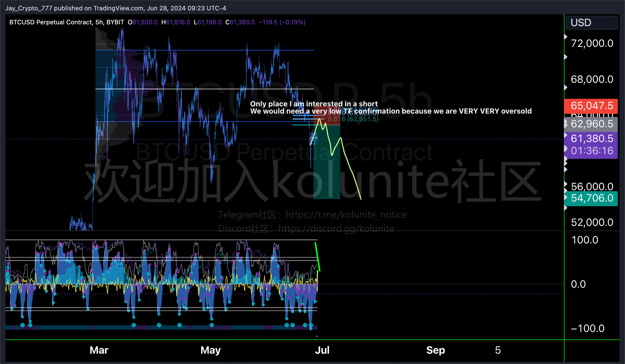Select the red stop-loss zone of short position
625x364 pixels.
click(327, 116)
